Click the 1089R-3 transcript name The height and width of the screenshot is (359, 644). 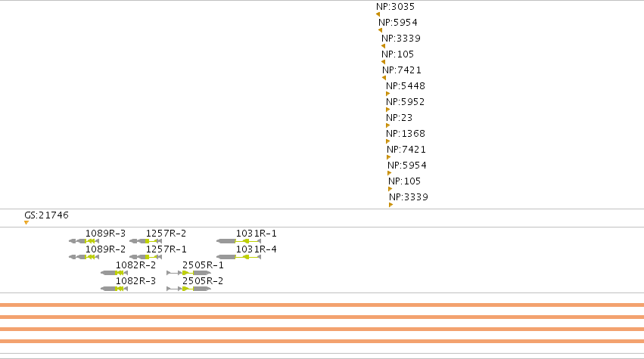[105, 234]
